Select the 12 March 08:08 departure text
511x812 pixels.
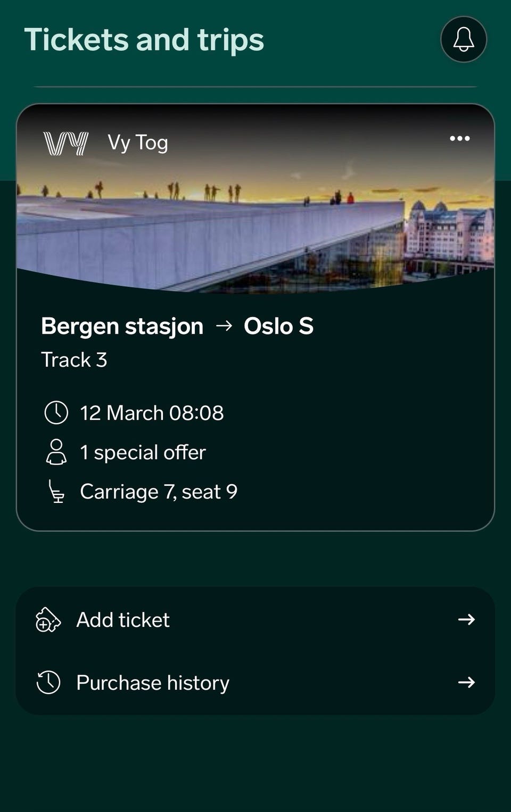pyautogui.click(x=152, y=413)
